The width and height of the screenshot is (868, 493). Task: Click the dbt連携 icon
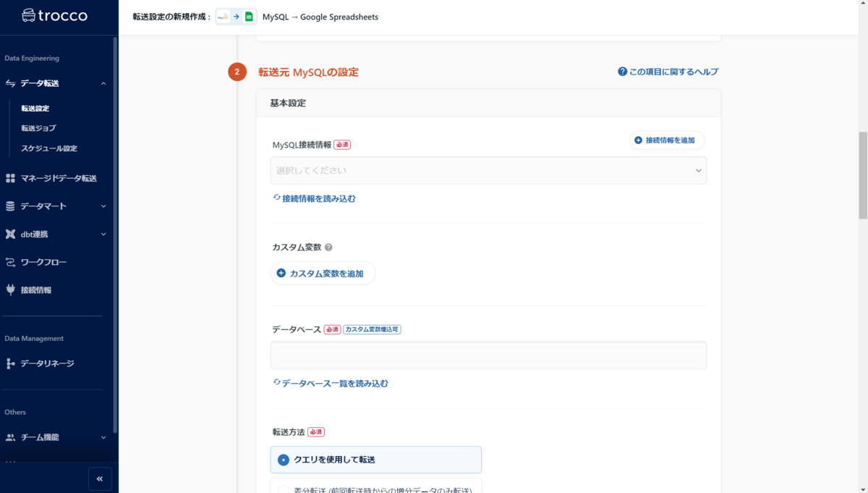(x=10, y=235)
